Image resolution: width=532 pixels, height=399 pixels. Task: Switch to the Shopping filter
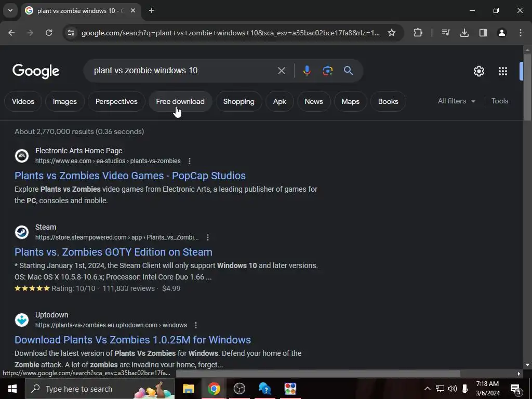239,101
